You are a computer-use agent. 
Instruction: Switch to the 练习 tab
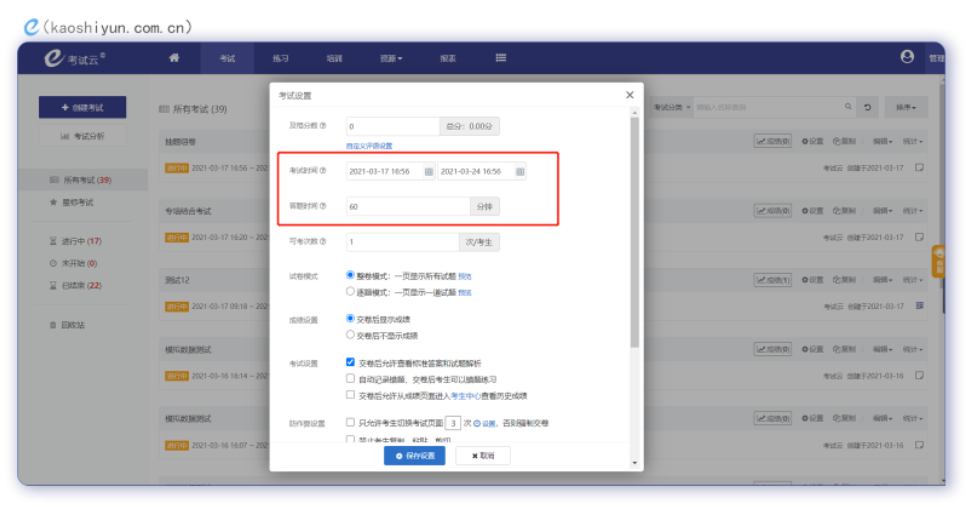tap(280, 59)
